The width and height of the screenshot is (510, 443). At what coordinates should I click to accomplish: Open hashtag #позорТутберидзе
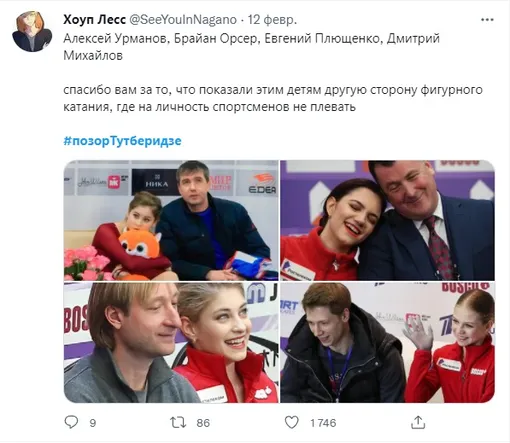pos(122,141)
